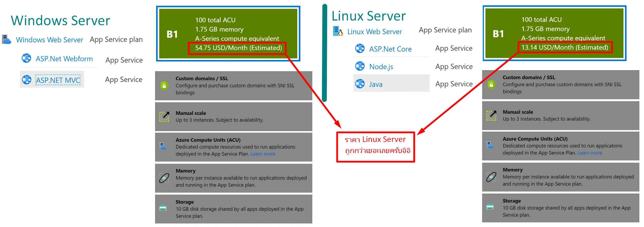This screenshot has width=644, height=227.
Task: Click 'App Service' beside ASP.Net Core
Action: (x=454, y=49)
